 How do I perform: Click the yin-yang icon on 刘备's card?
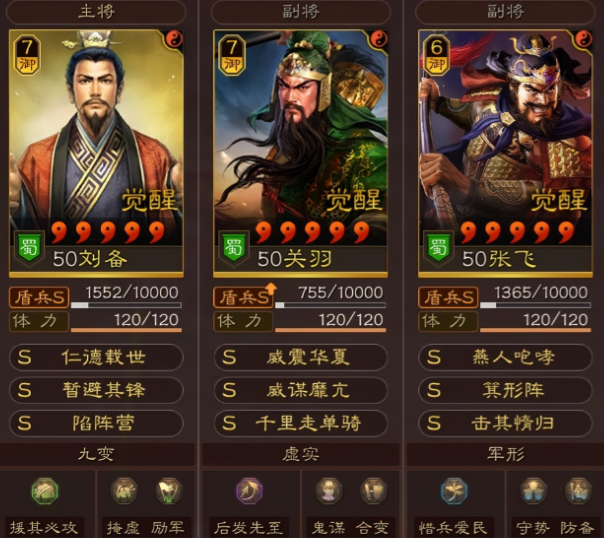[x=174, y=39]
